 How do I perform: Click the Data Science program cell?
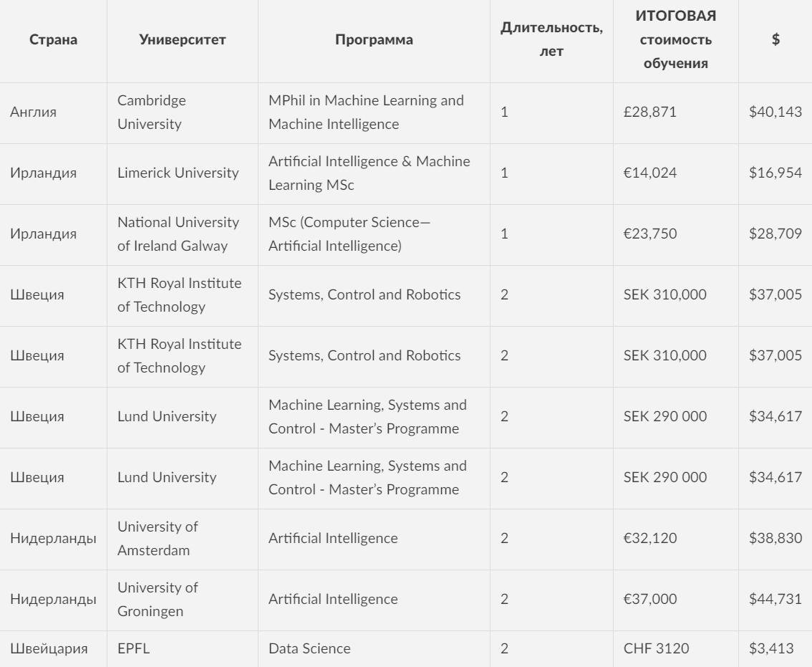309,649
